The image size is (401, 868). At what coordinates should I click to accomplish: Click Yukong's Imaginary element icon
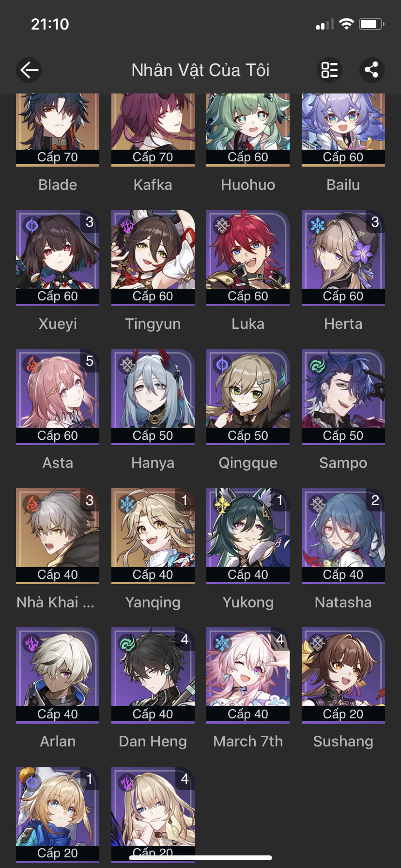(222, 504)
